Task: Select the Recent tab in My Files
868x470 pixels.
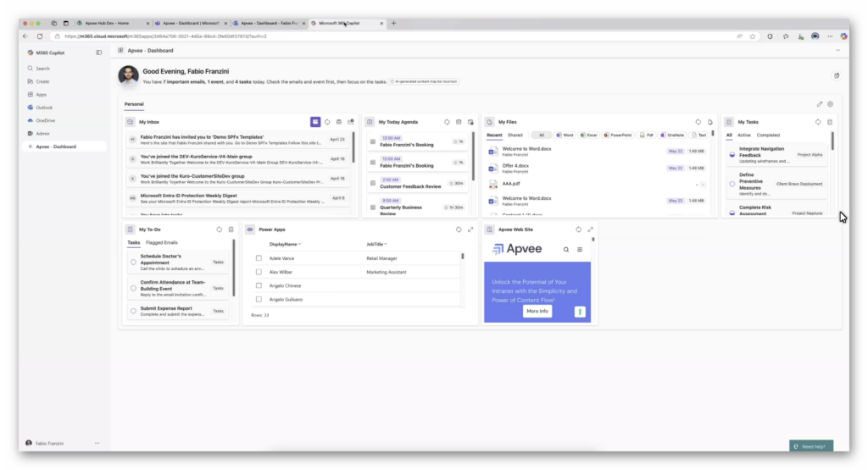Action: pyautogui.click(x=494, y=135)
